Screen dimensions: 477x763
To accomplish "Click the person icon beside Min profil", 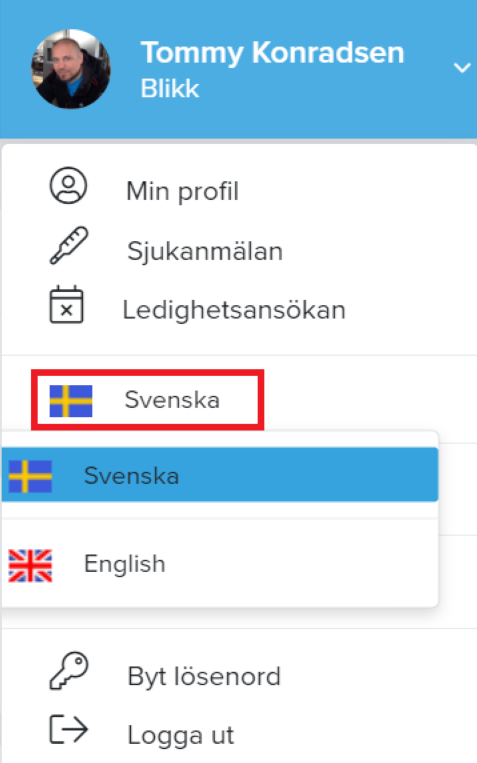I will pos(68,185).
